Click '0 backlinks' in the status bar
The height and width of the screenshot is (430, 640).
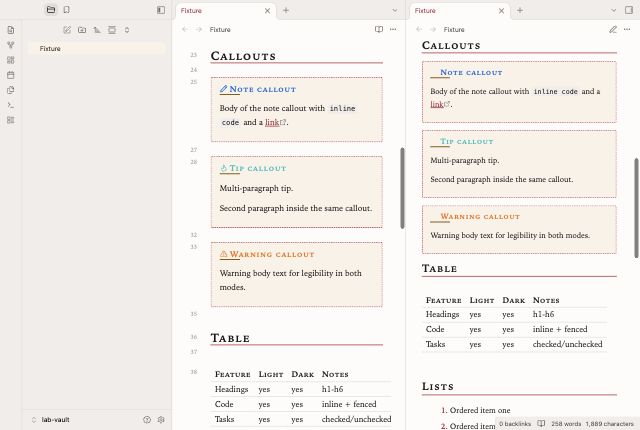point(515,424)
